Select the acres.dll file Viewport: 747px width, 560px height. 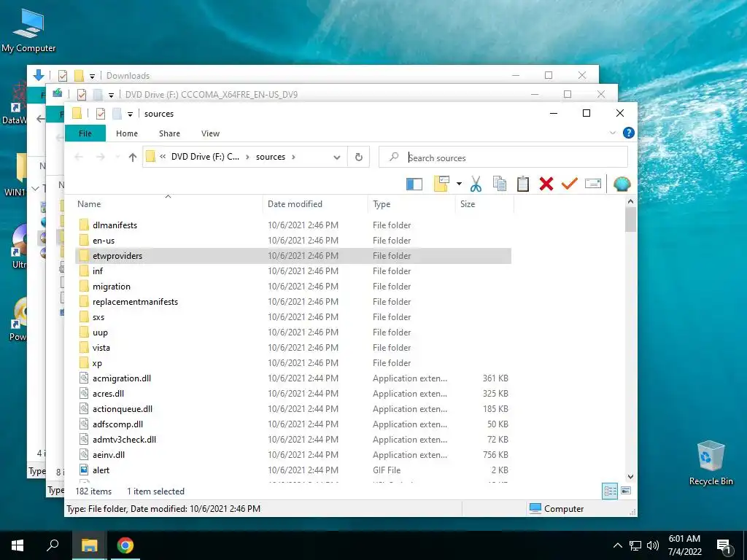click(293, 393)
